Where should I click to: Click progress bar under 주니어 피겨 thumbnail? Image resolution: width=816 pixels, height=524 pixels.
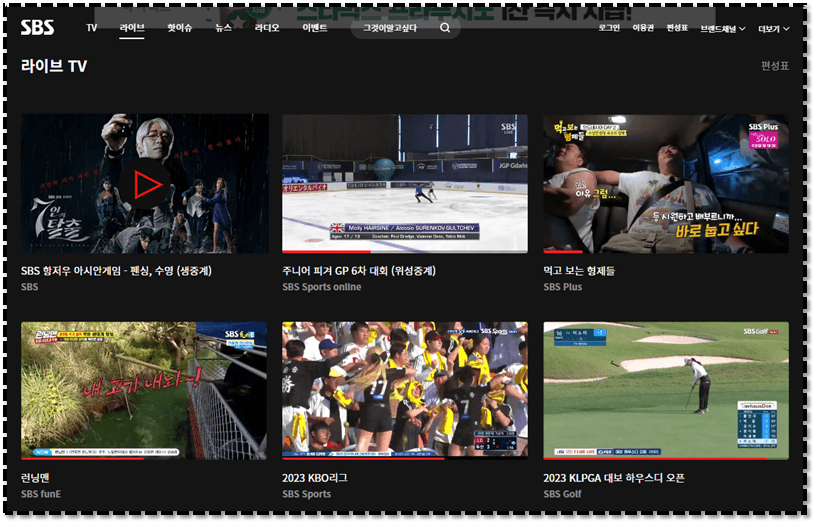pos(404,252)
